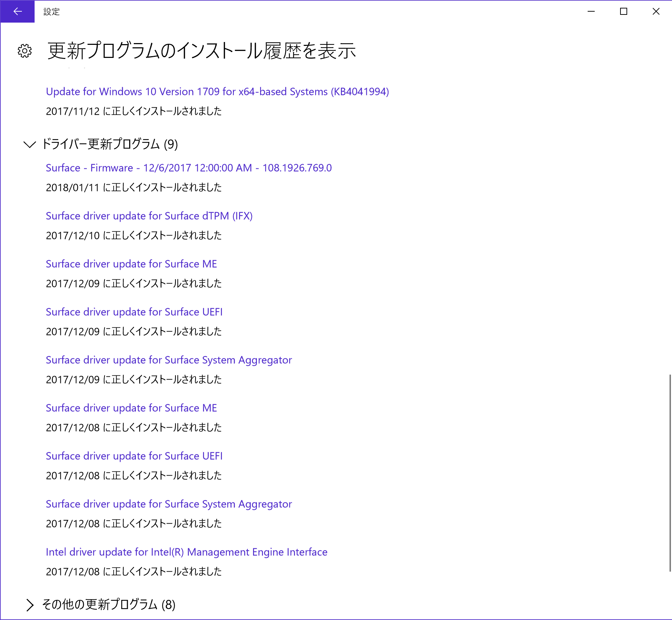Minimize the 設定 window
The width and height of the screenshot is (672, 620).
591,12
